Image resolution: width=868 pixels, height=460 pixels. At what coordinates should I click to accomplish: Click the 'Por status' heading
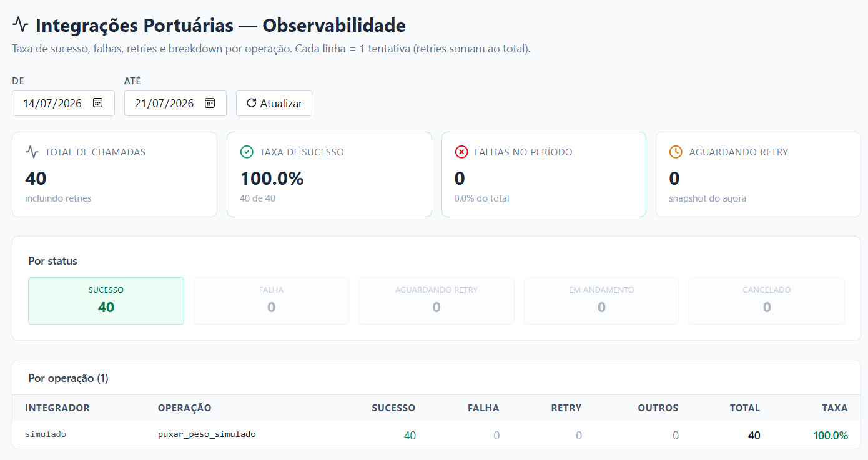pyautogui.click(x=53, y=261)
